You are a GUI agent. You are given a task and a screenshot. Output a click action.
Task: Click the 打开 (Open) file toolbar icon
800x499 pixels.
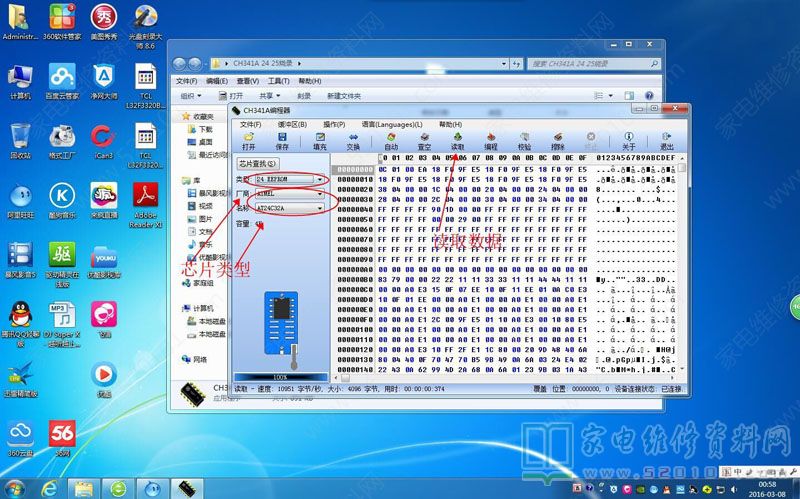pyautogui.click(x=248, y=140)
